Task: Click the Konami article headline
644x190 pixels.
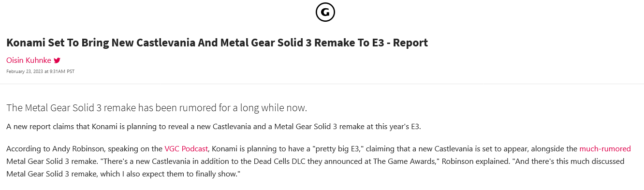Action: tap(217, 43)
